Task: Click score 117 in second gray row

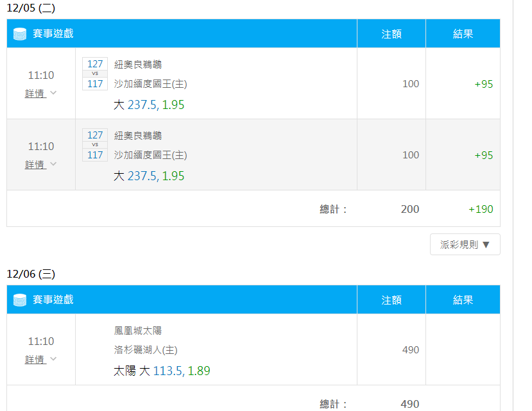Action: click(x=95, y=155)
